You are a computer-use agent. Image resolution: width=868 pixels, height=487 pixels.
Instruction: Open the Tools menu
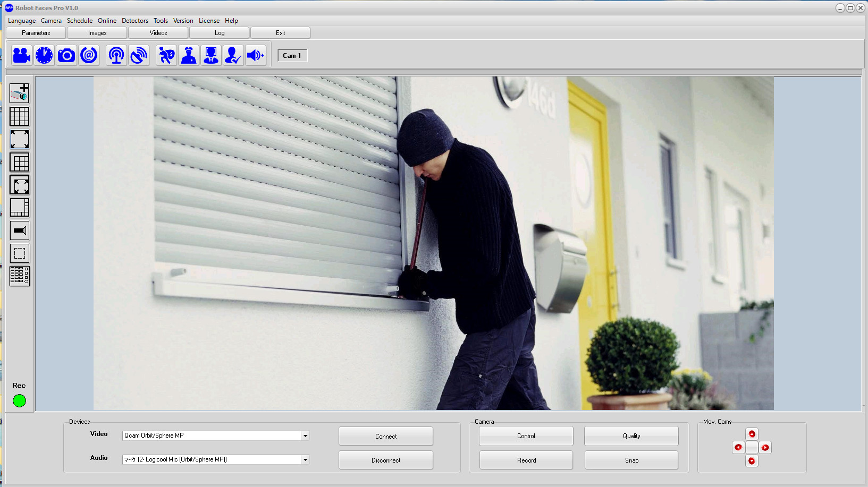tap(161, 21)
